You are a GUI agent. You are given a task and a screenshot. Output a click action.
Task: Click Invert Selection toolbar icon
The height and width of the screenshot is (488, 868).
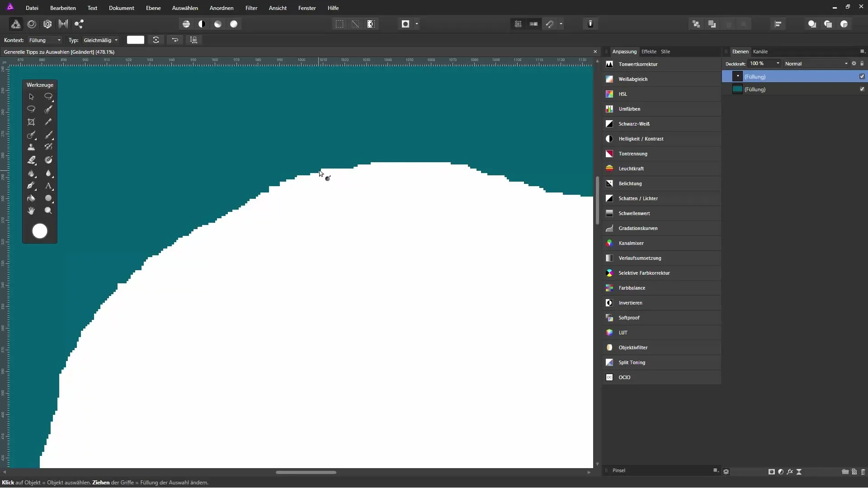pos(371,24)
